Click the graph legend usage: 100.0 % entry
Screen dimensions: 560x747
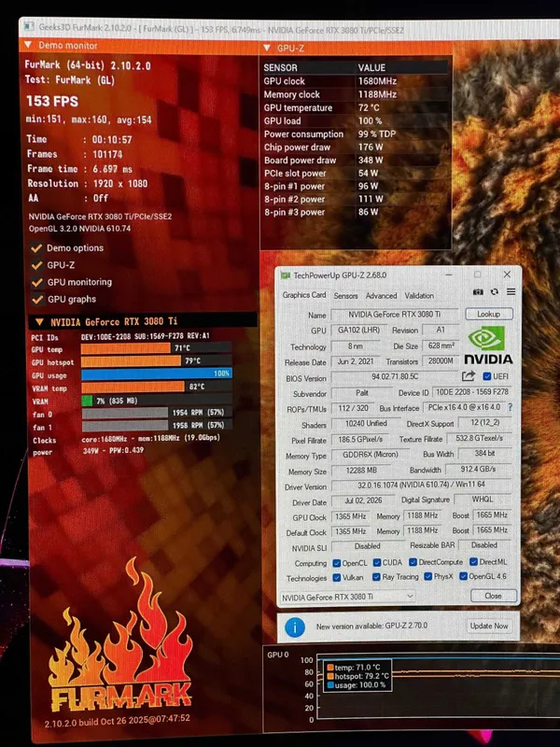coord(357,685)
